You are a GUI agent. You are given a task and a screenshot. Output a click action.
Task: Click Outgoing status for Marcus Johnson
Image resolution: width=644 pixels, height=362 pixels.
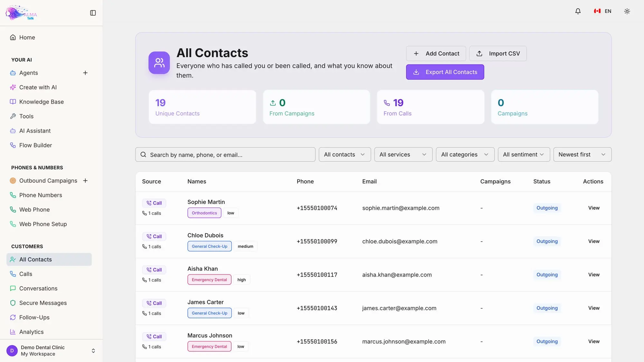coord(547,342)
